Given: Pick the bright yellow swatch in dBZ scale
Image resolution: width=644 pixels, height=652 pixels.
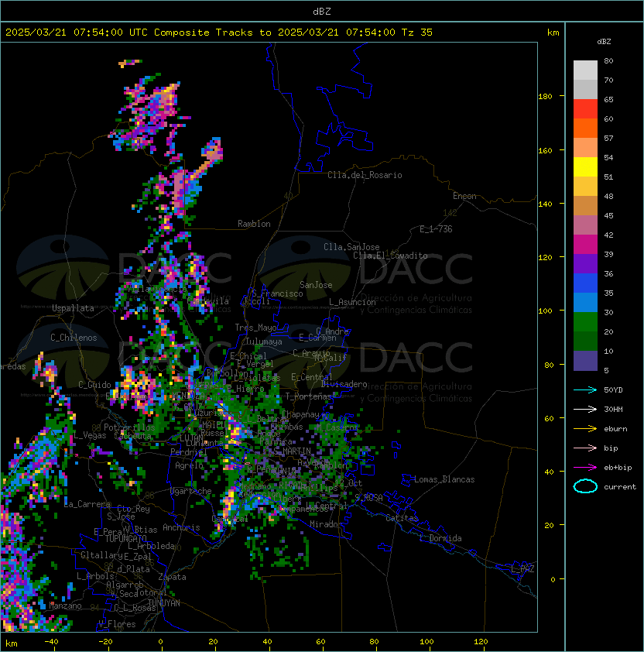Looking at the screenshot, I should click(x=585, y=167).
